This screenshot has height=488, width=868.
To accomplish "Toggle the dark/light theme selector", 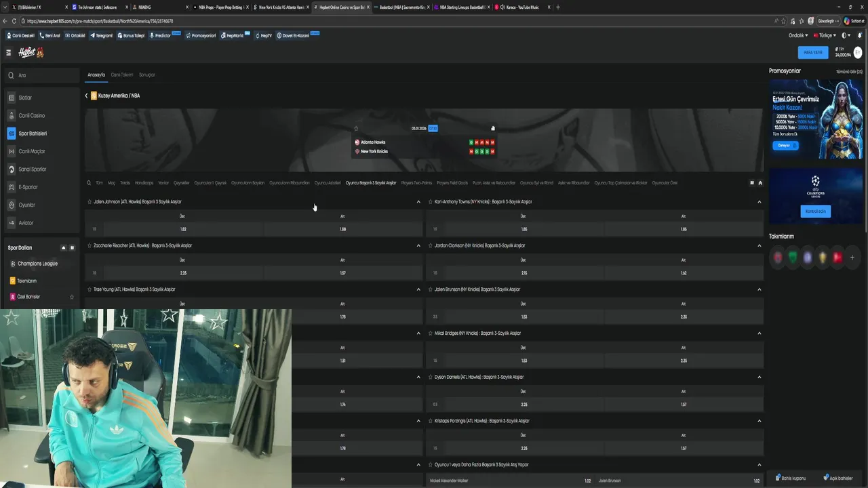I will tap(846, 35).
